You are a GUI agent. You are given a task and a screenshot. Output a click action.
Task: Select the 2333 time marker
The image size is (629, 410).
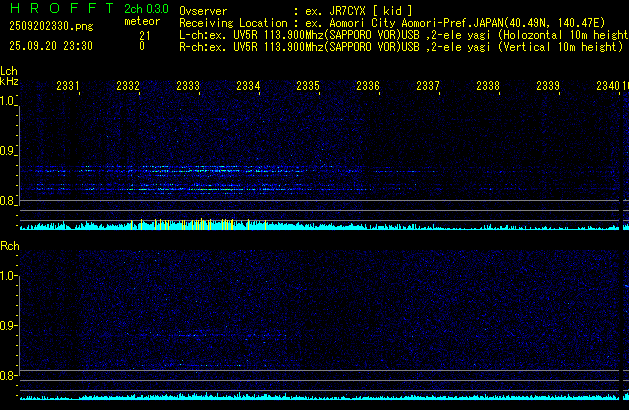coord(188,87)
